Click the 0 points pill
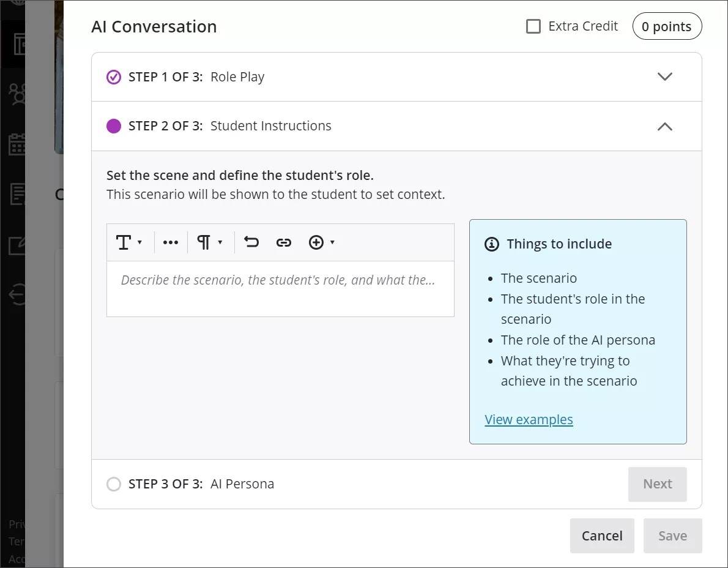This screenshot has width=728, height=568. 667,26
